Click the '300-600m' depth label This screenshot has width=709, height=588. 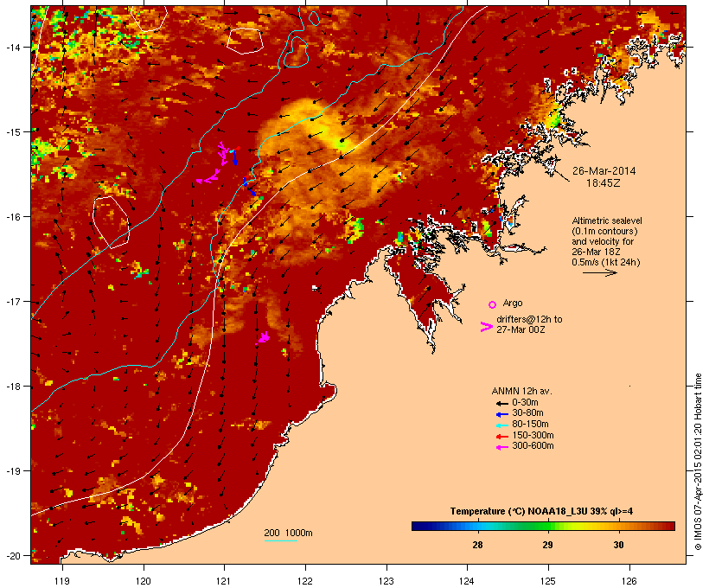(533, 446)
